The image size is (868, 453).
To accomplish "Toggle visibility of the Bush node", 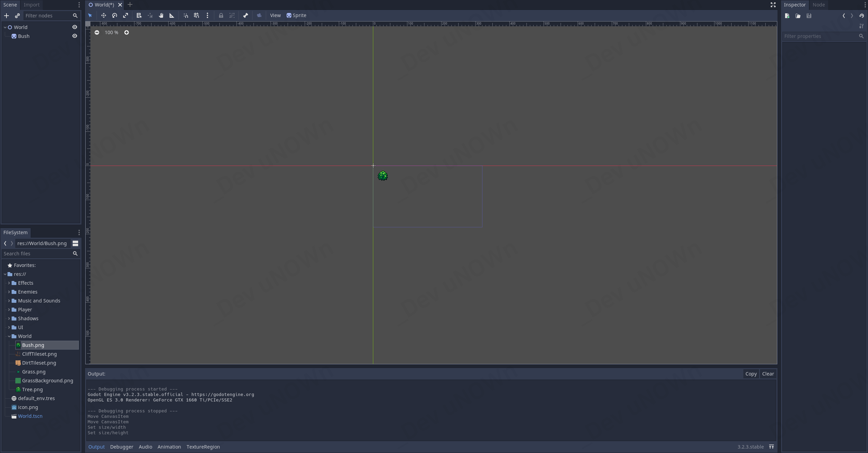I will tap(75, 36).
